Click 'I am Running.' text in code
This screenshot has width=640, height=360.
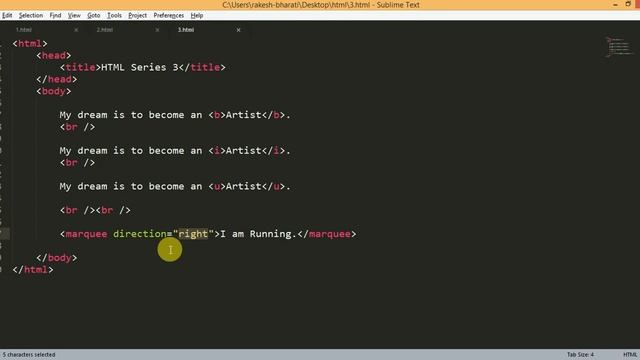258,234
